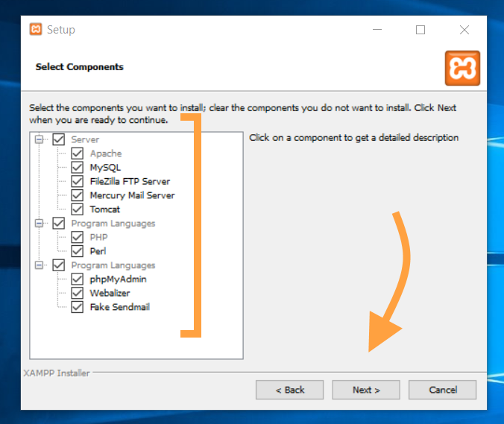Viewport: 504px width, 424px height.
Task: Select the FileZilla FTP Server label
Action: tap(130, 182)
